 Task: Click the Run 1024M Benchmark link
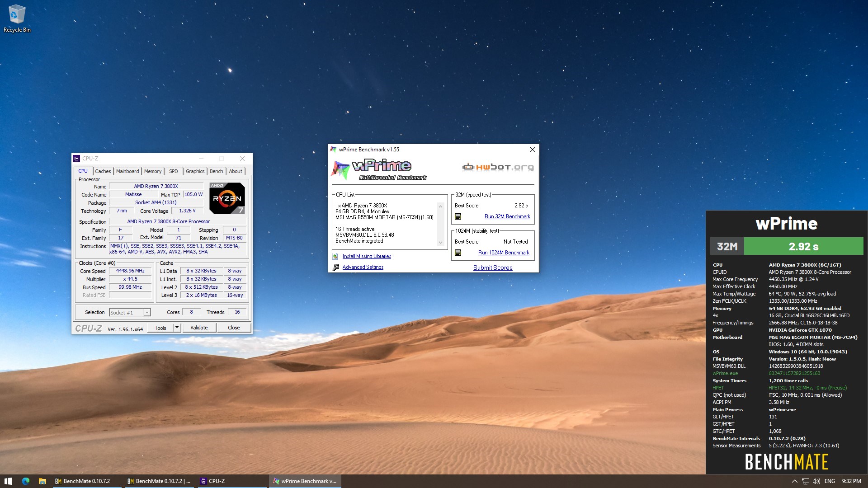pos(504,253)
